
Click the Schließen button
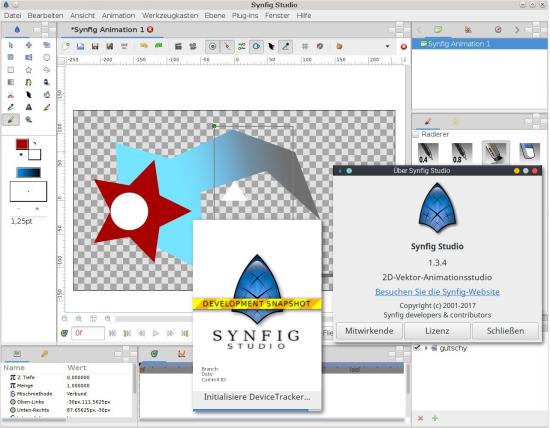point(505,331)
